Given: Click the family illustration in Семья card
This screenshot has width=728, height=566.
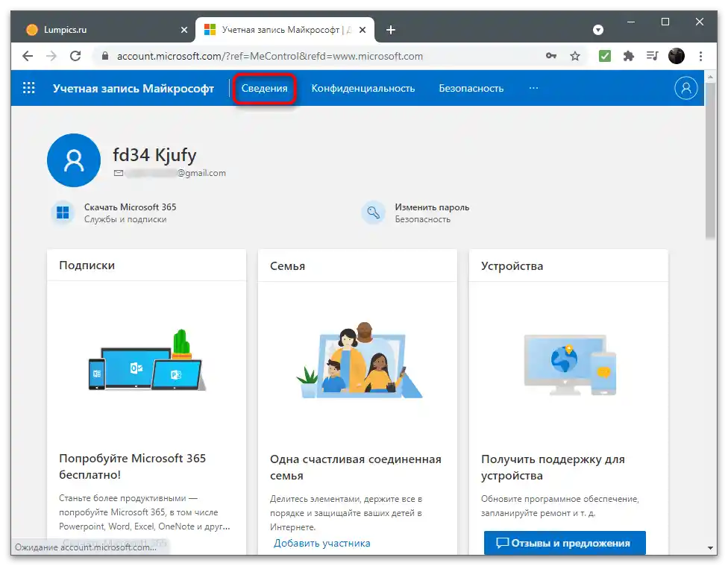Looking at the screenshot, I should pos(359,360).
